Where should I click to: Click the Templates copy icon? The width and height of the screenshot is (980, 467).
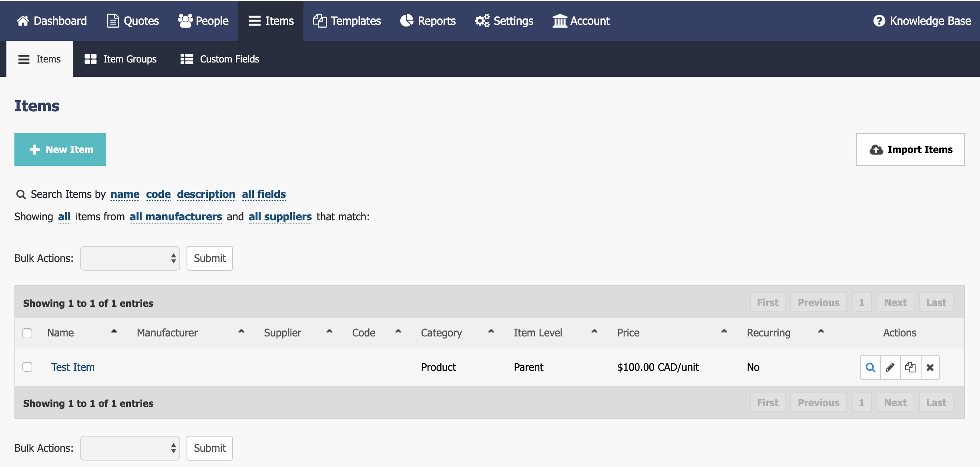click(320, 20)
